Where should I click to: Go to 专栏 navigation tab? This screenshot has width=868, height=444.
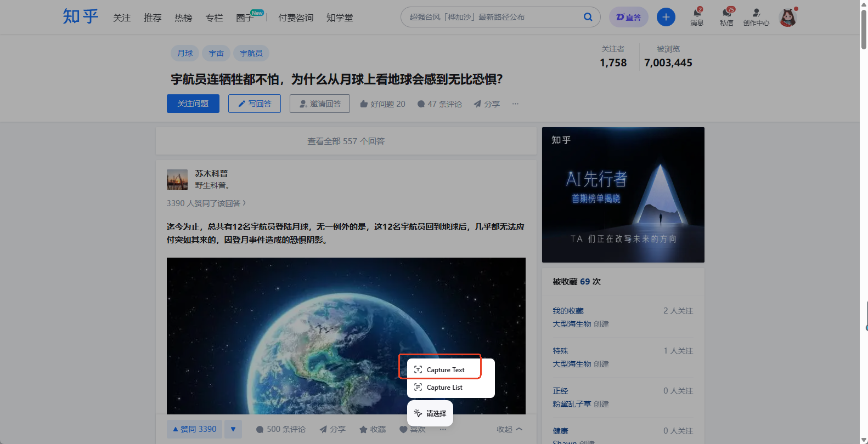[214, 18]
